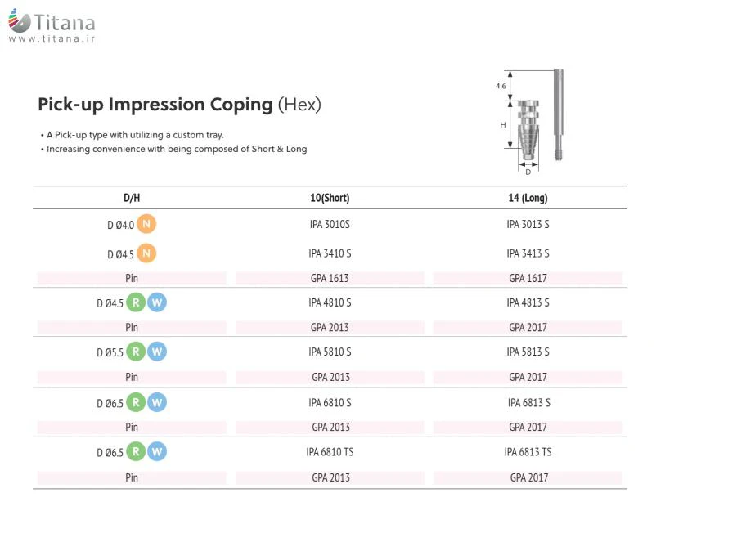Open the www.titana.ir website link
Viewport: 737px width, 560px height.
[52, 38]
